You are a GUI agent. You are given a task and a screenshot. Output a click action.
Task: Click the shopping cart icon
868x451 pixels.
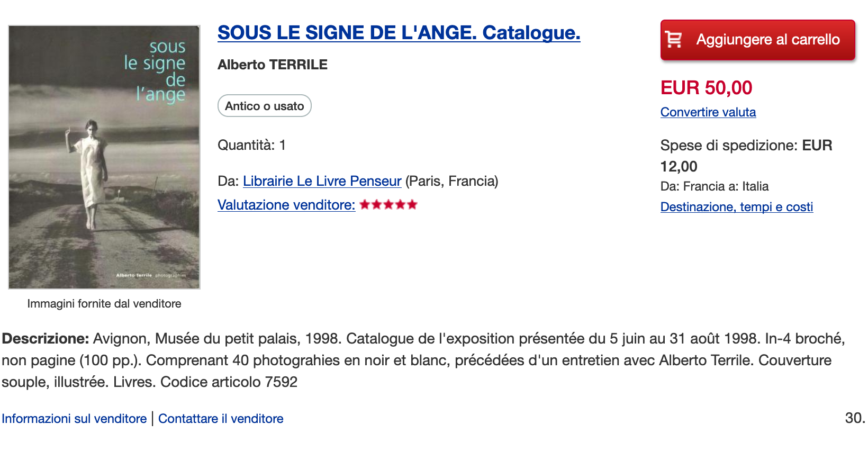point(674,40)
